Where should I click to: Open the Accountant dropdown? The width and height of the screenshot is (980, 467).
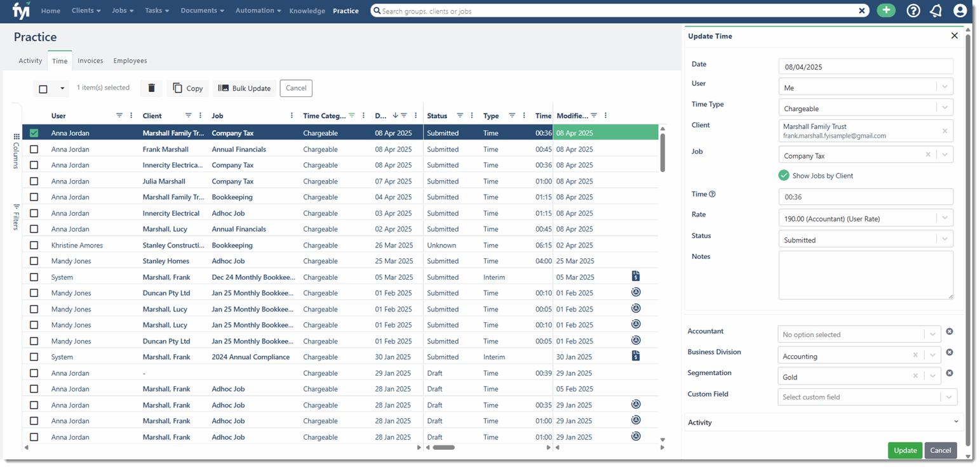(x=859, y=334)
